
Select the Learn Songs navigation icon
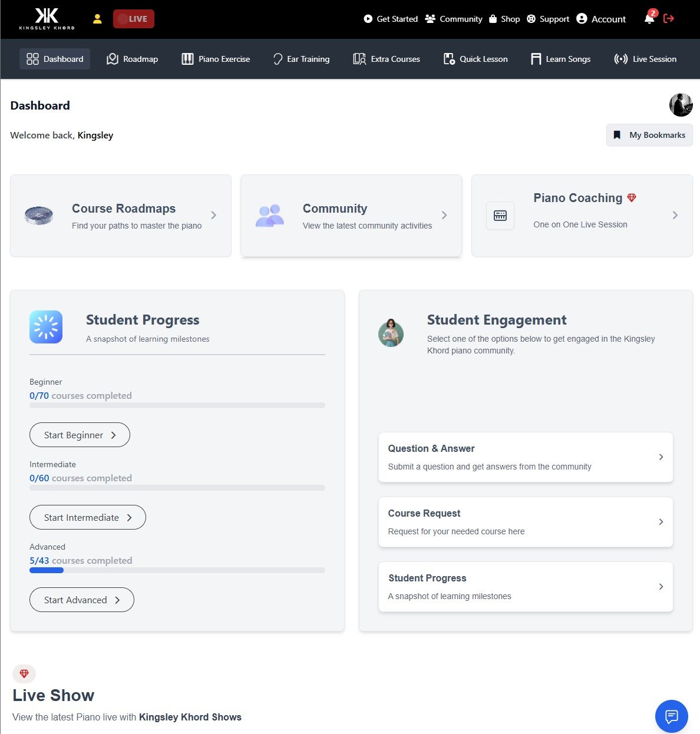(536, 59)
